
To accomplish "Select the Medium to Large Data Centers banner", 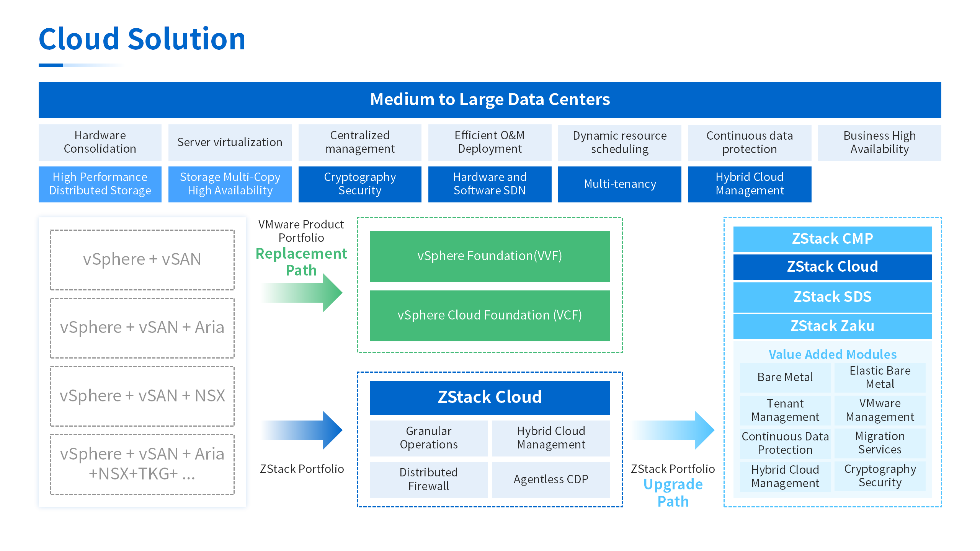I will click(x=490, y=100).
